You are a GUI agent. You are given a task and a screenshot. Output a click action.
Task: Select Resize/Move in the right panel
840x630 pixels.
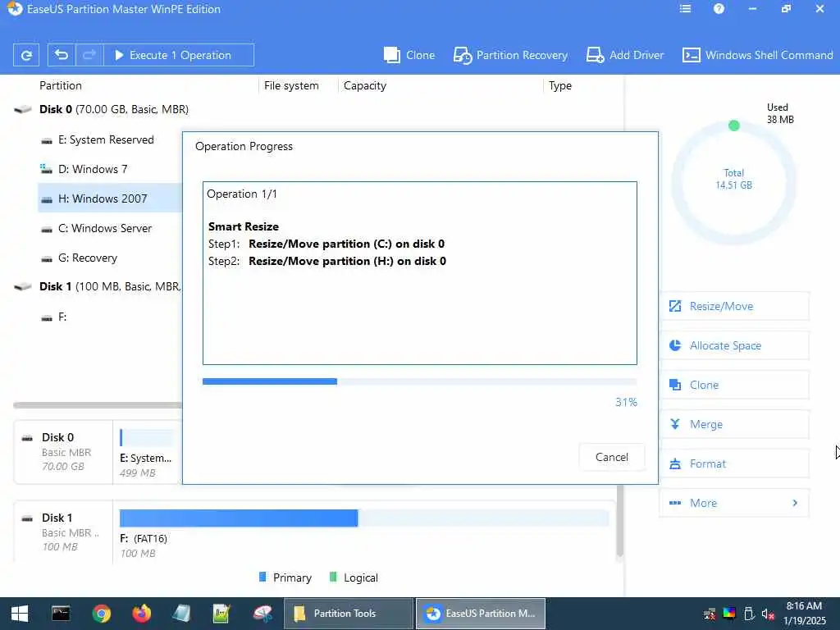(734, 306)
